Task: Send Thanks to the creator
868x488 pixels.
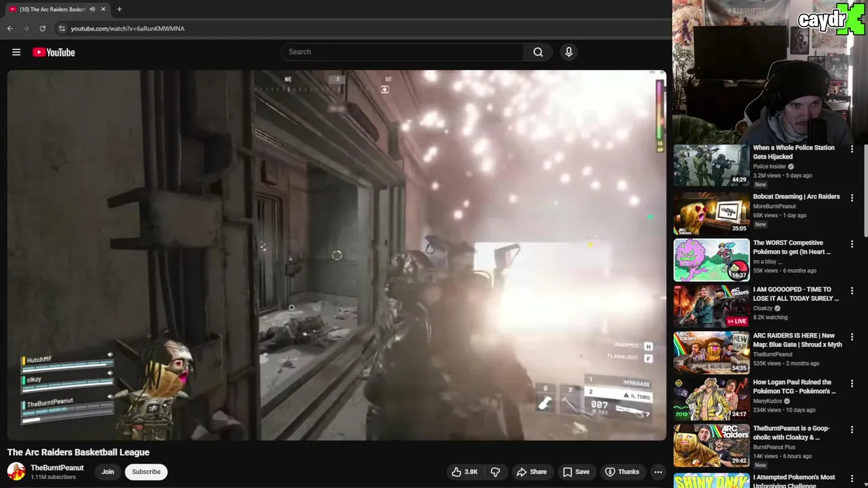Action: click(622, 472)
